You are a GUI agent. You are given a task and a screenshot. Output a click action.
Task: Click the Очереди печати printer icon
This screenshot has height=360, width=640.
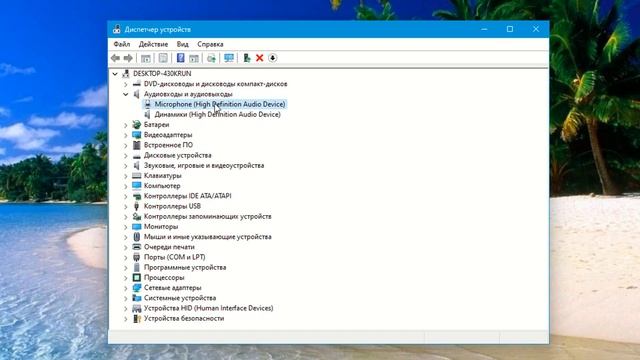coord(137,247)
